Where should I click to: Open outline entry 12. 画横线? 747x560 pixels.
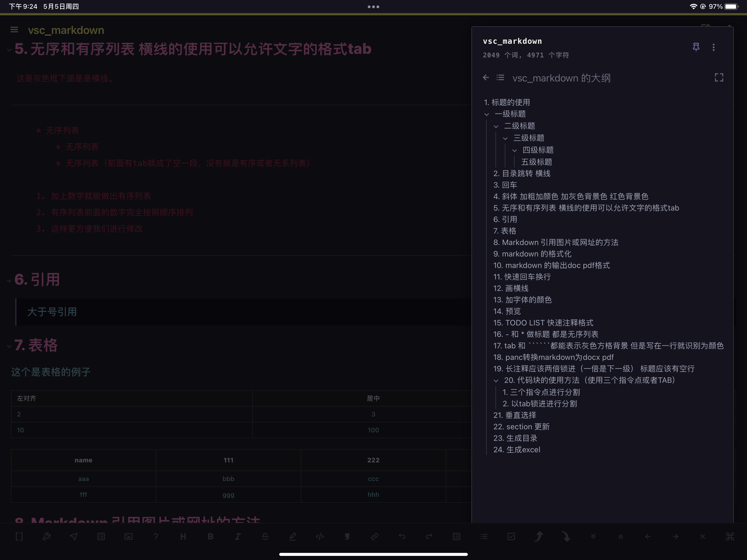pos(510,288)
